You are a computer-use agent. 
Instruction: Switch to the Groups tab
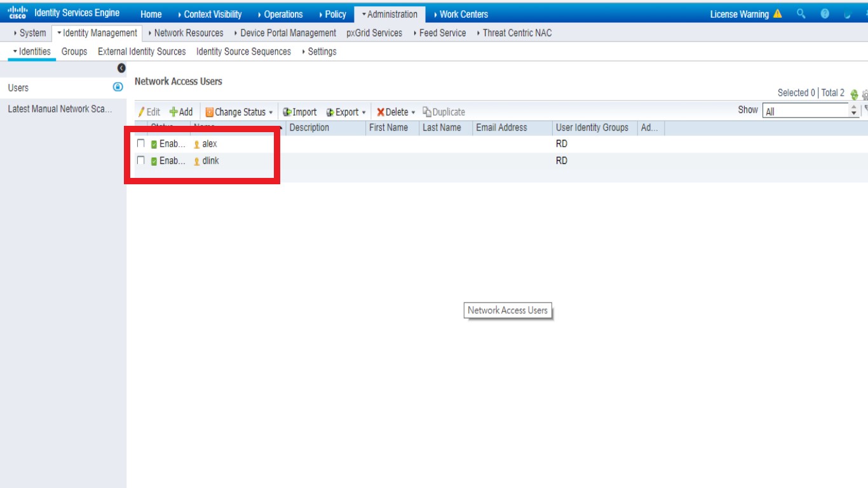pos(74,51)
